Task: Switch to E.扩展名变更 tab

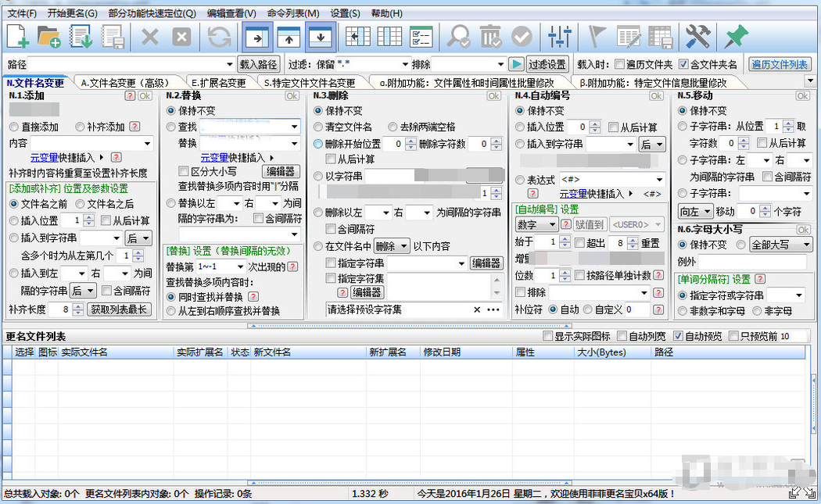Action: (x=219, y=83)
